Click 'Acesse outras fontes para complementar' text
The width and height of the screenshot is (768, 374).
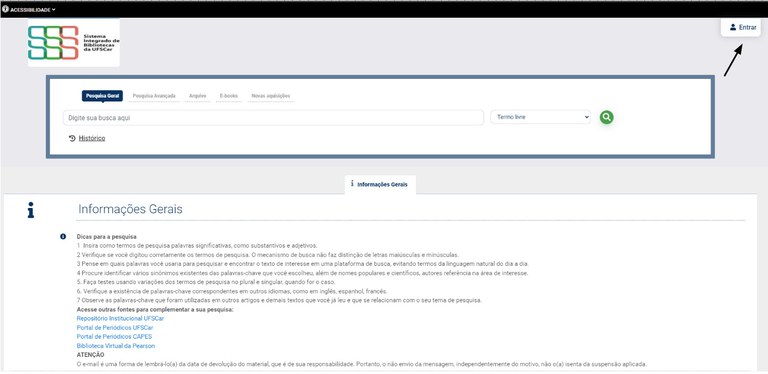pyautogui.click(x=155, y=309)
